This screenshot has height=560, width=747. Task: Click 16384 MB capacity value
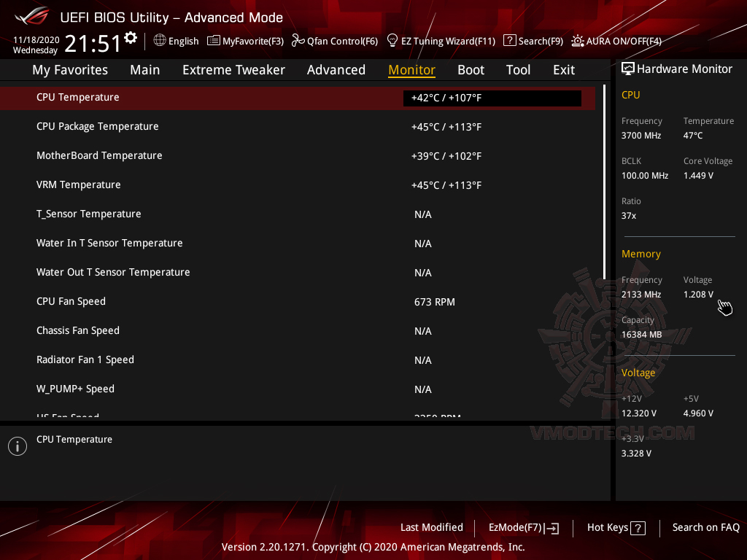641,335
